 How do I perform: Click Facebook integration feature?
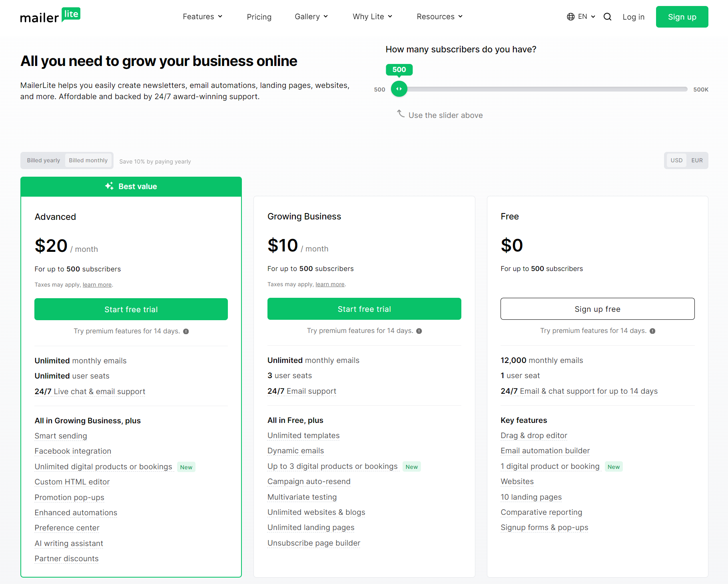click(73, 451)
